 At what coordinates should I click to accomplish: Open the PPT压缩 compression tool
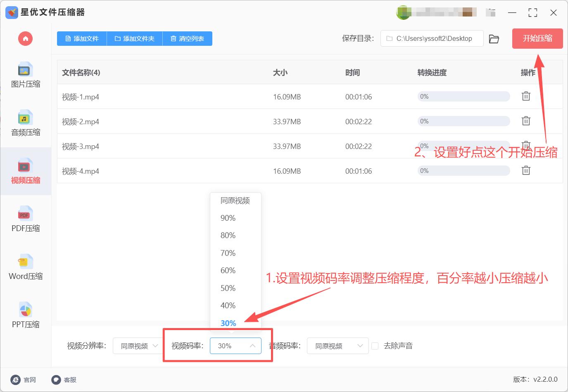[25, 315]
